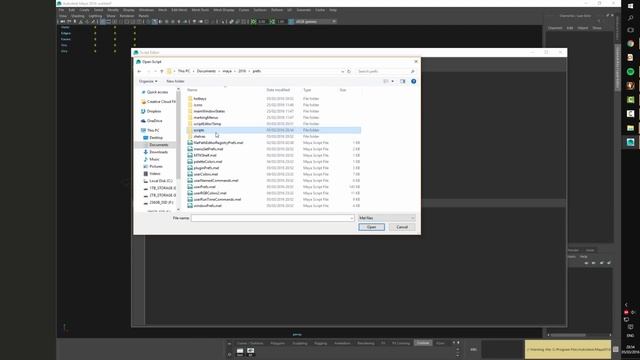Select This PC in navigation pane
The width and height of the screenshot is (640, 360).
153,130
